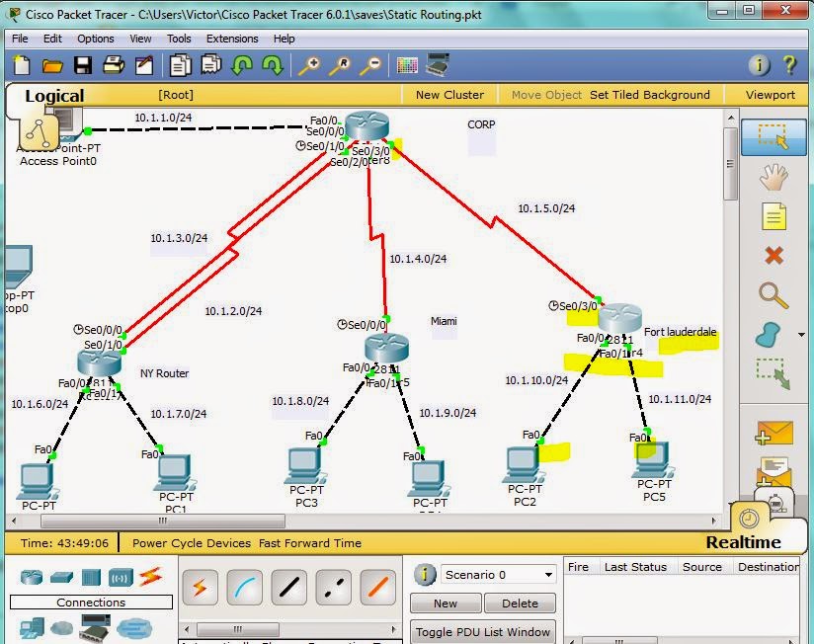
Task: Select the PC3 computer
Action: pyautogui.click(x=305, y=466)
